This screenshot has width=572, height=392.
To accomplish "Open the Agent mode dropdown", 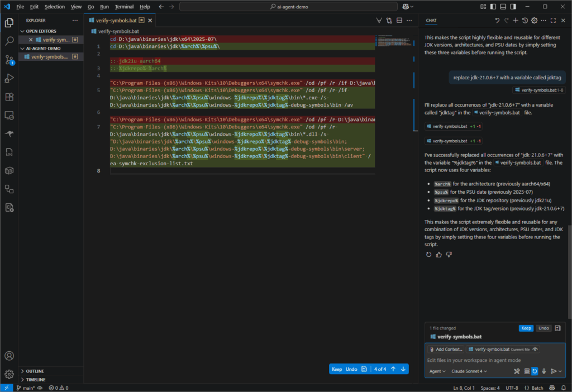I will (437, 371).
